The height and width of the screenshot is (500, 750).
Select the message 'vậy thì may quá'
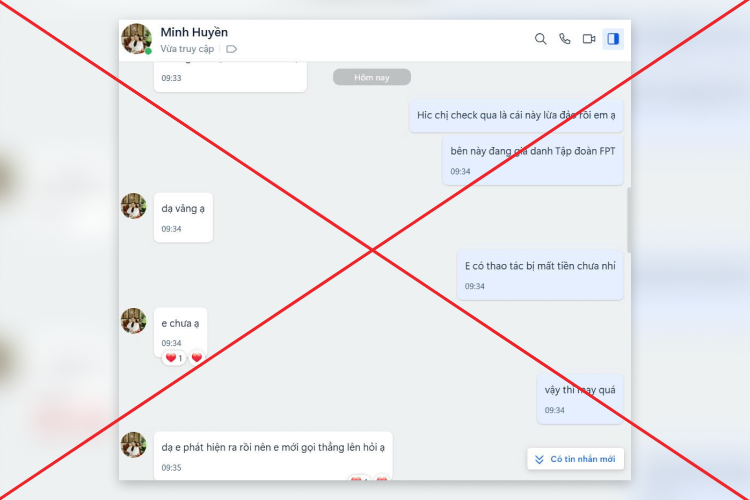[x=580, y=399]
